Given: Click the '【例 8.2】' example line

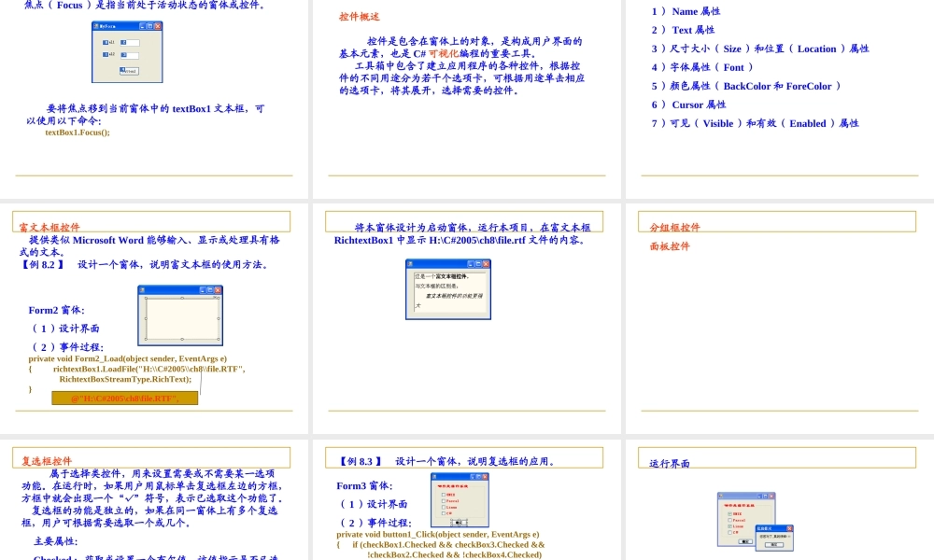Looking at the screenshot, I should tap(144, 264).
